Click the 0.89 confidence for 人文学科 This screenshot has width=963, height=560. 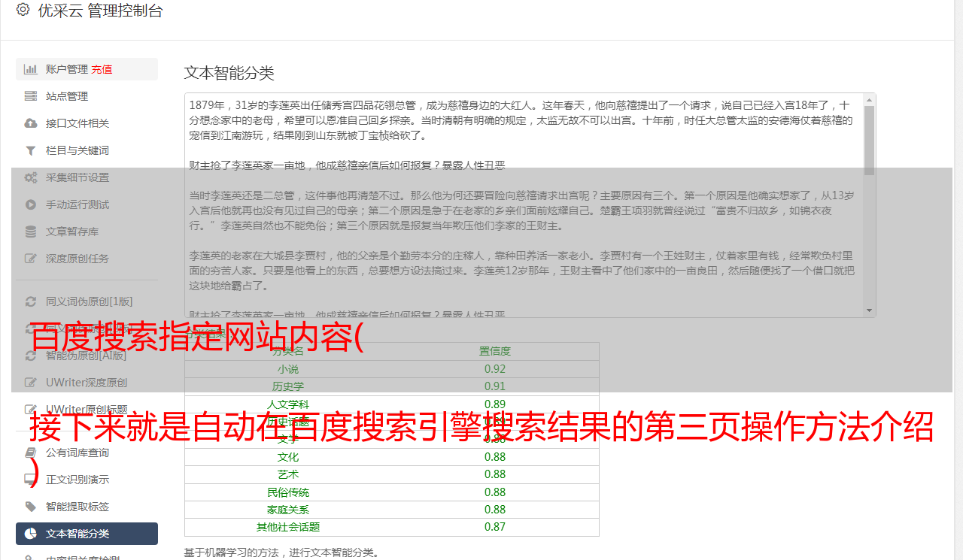point(495,404)
